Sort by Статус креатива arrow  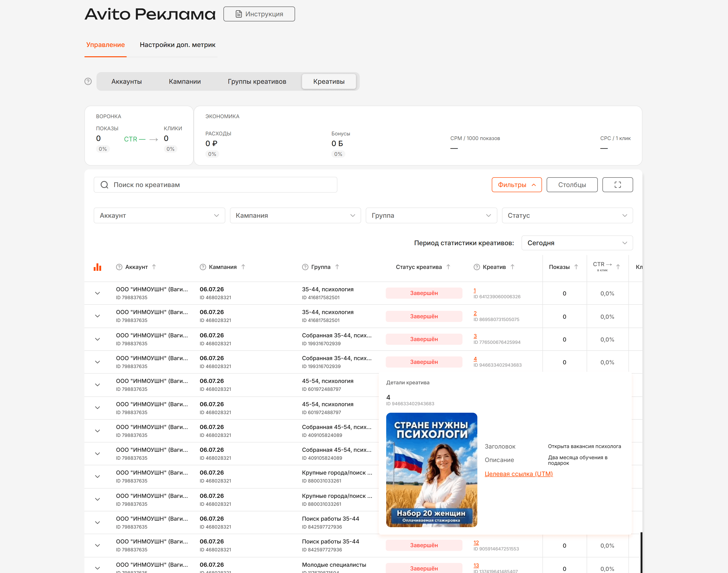448,267
